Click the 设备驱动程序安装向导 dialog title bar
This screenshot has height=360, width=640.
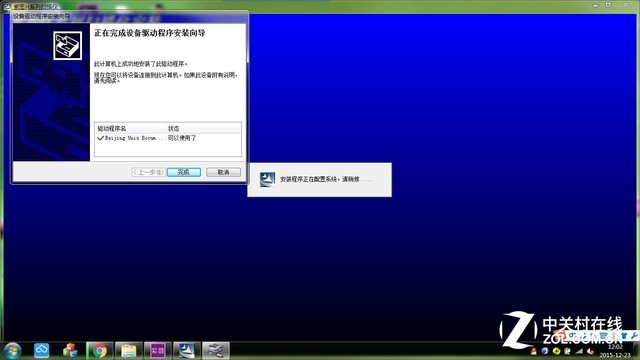129,17
